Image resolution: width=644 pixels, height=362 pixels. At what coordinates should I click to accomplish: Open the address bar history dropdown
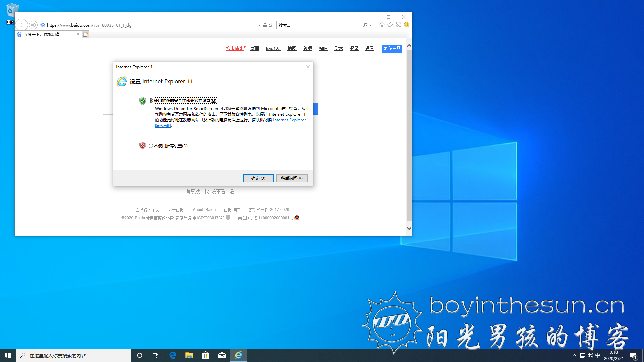259,25
